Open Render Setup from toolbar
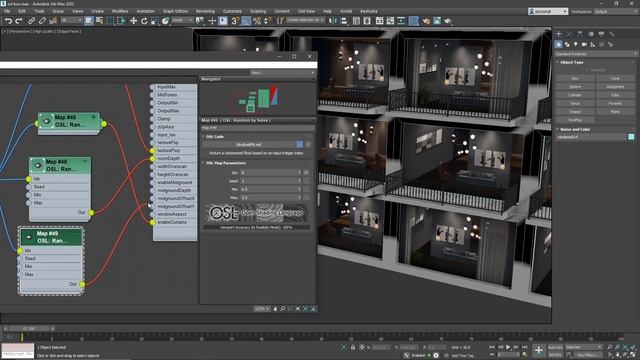Image resolution: width=640 pixels, height=360 pixels. 426,21
